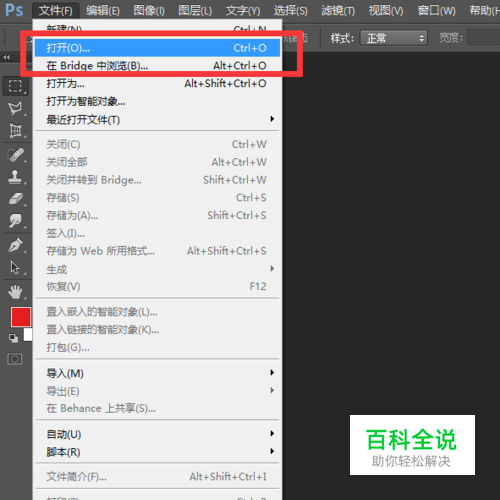Open the 文件(F) menu
500x500 pixels.
pos(56,11)
